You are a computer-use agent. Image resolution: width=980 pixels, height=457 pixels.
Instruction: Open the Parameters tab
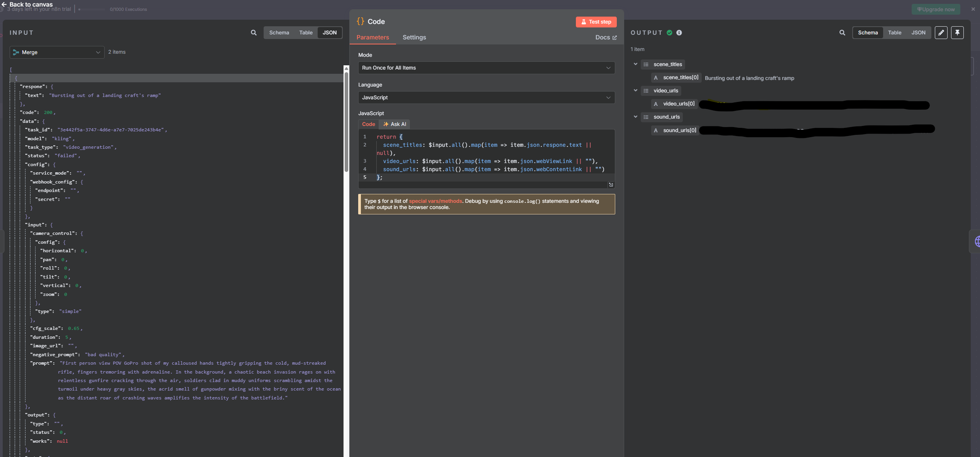tap(372, 37)
